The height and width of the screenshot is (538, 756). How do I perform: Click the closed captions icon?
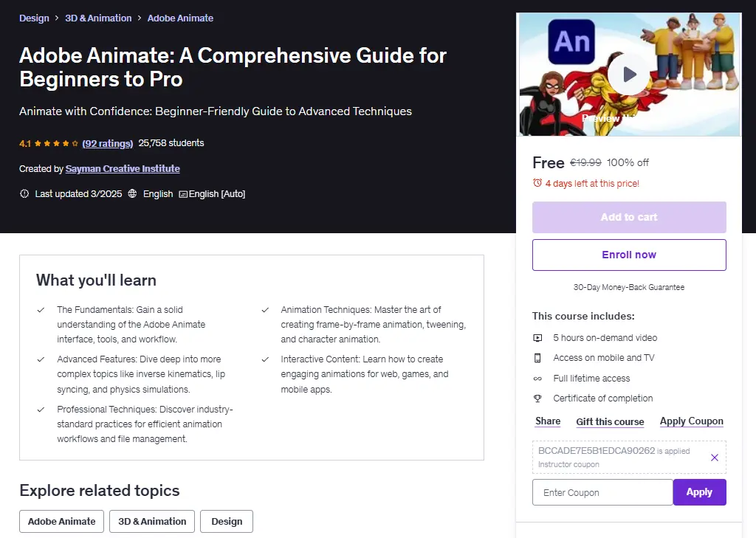[183, 194]
